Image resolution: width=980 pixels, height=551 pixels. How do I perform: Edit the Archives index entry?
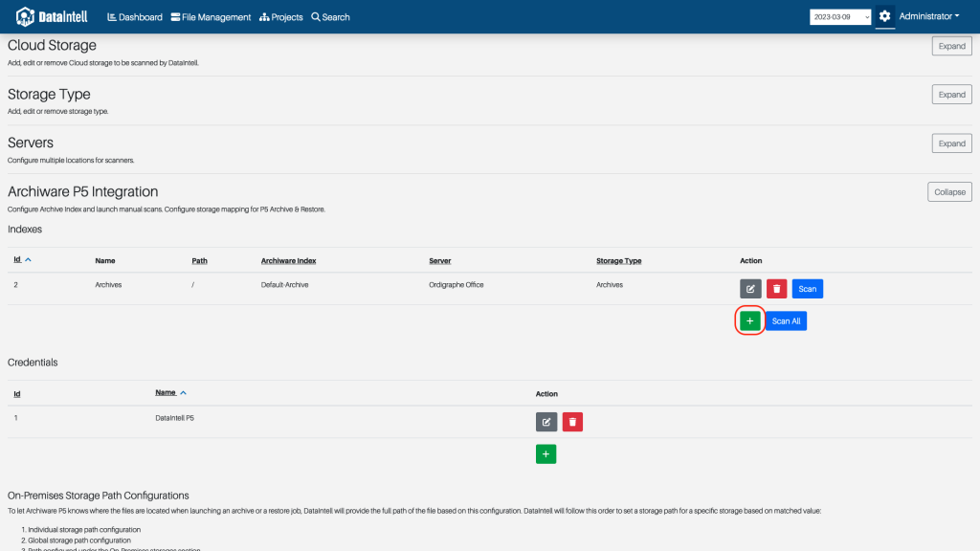pos(750,289)
